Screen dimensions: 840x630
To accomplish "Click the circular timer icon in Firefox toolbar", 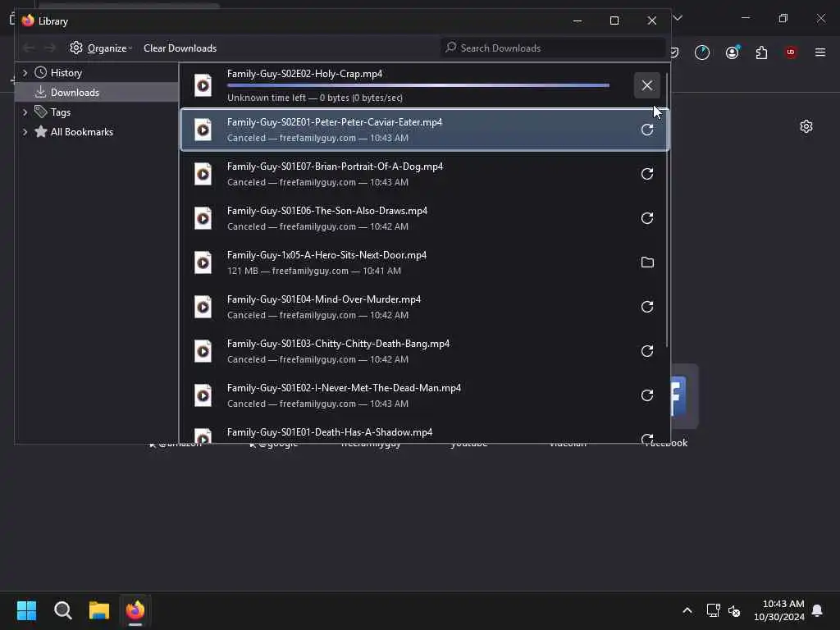I will pyautogui.click(x=702, y=52).
